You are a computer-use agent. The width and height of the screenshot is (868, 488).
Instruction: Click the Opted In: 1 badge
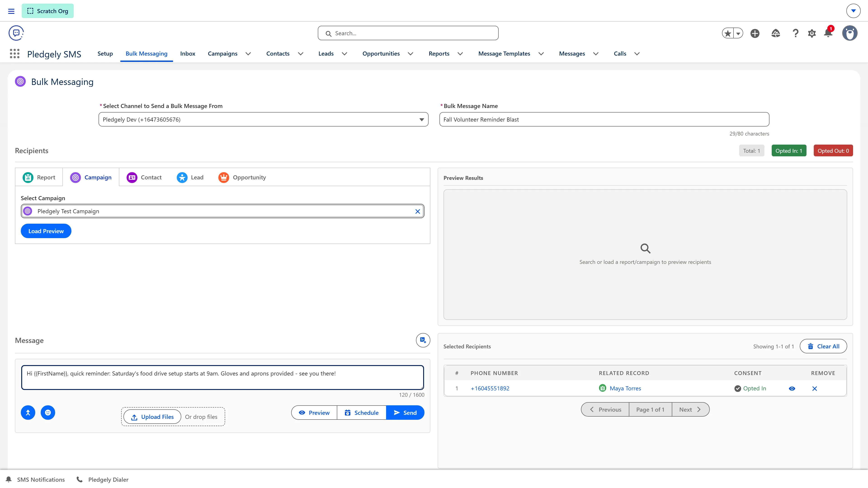point(789,151)
